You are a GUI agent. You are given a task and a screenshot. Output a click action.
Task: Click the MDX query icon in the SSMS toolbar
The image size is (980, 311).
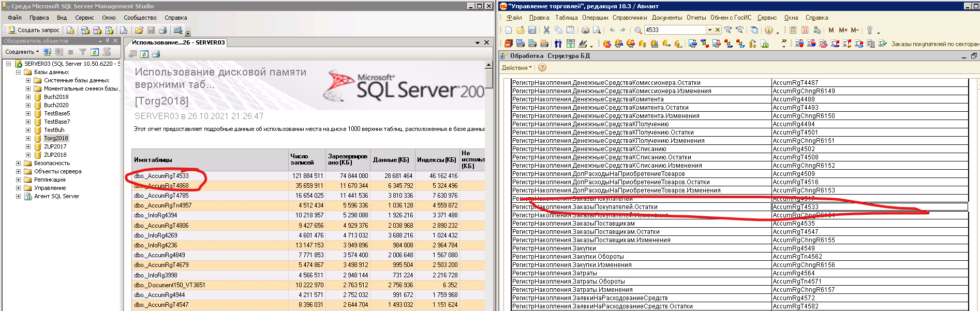tap(85, 30)
